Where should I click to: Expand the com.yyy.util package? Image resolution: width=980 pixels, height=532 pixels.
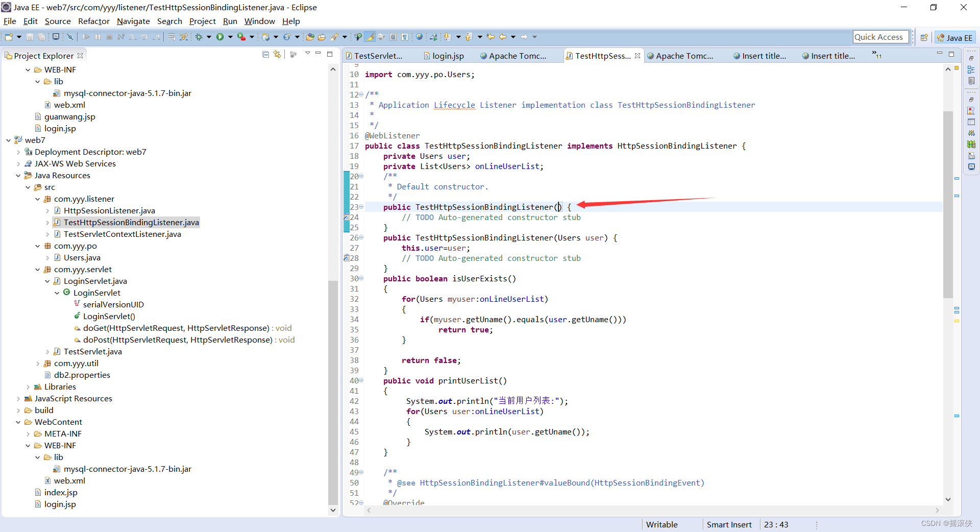[x=38, y=364]
